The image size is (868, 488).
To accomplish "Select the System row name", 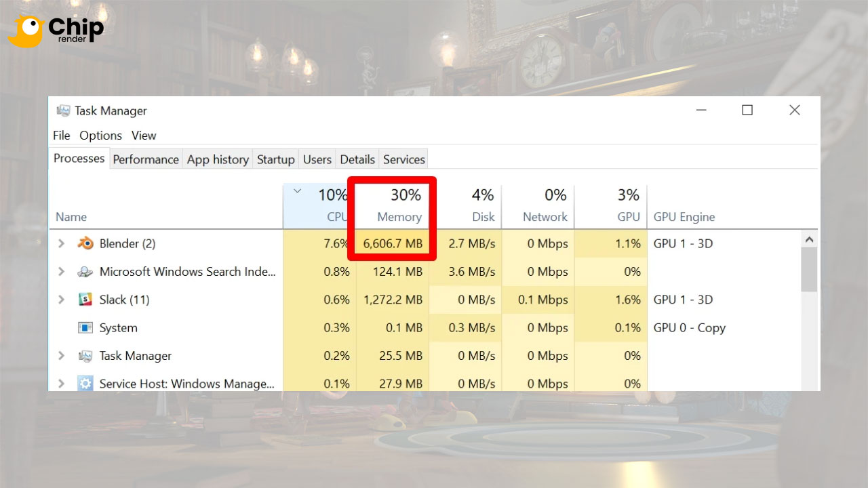I will 119,328.
